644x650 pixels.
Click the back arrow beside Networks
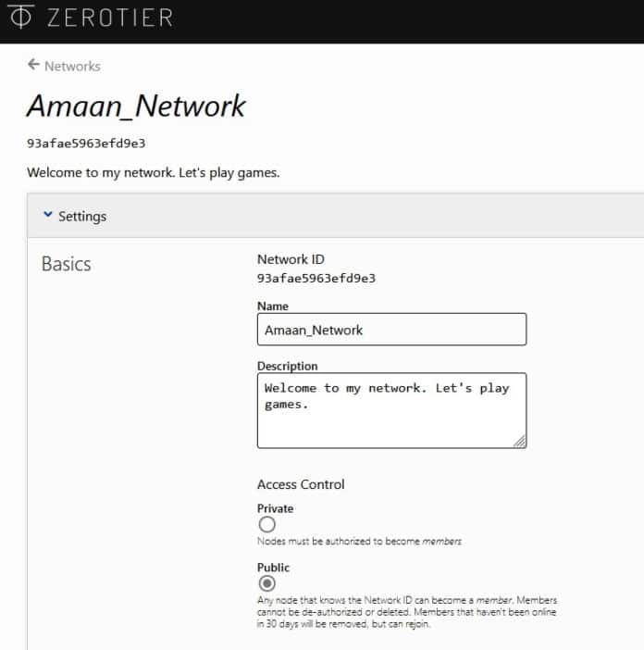(33, 65)
